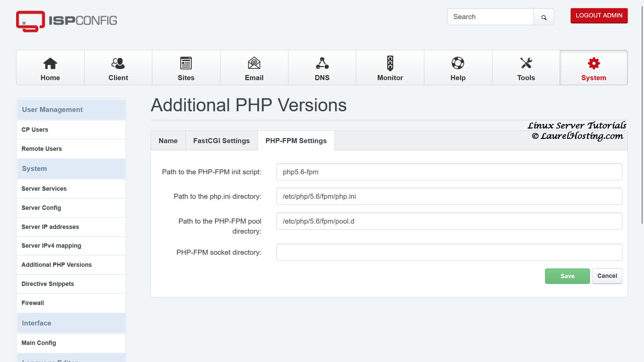
Task: Open the Client module icon
Action: 118,63
